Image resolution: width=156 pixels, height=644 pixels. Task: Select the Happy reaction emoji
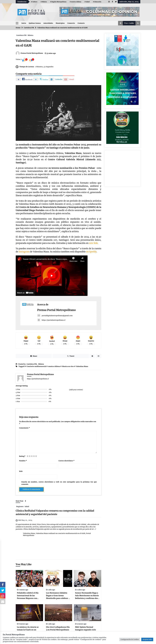[x=26, y=338]
